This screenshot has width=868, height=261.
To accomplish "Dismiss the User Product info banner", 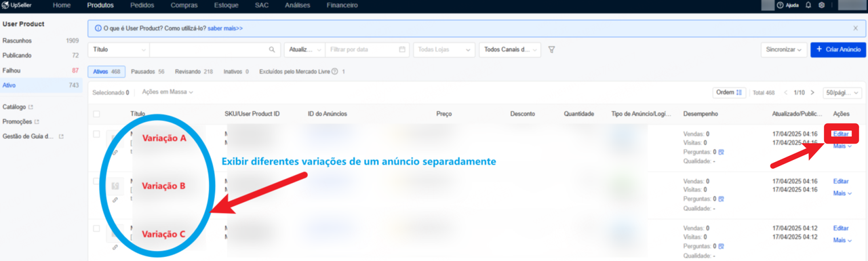I will pos(856,28).
